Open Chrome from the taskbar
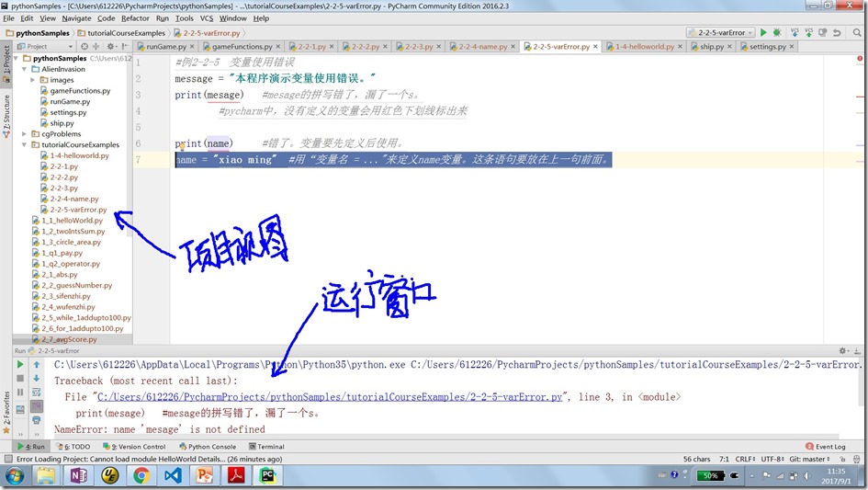868x490 pixels. [x=141, y=475]
